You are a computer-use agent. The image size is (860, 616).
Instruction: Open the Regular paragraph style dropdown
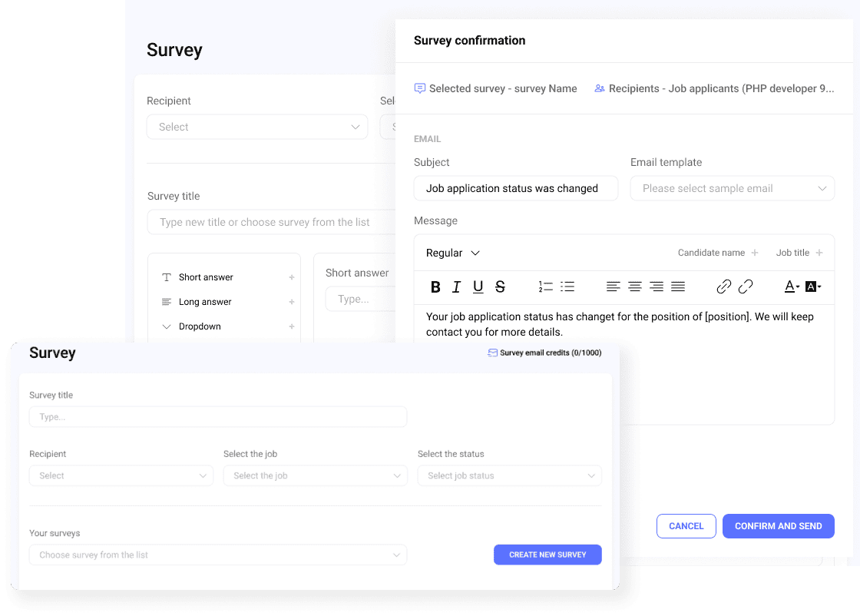pos(452,253)
